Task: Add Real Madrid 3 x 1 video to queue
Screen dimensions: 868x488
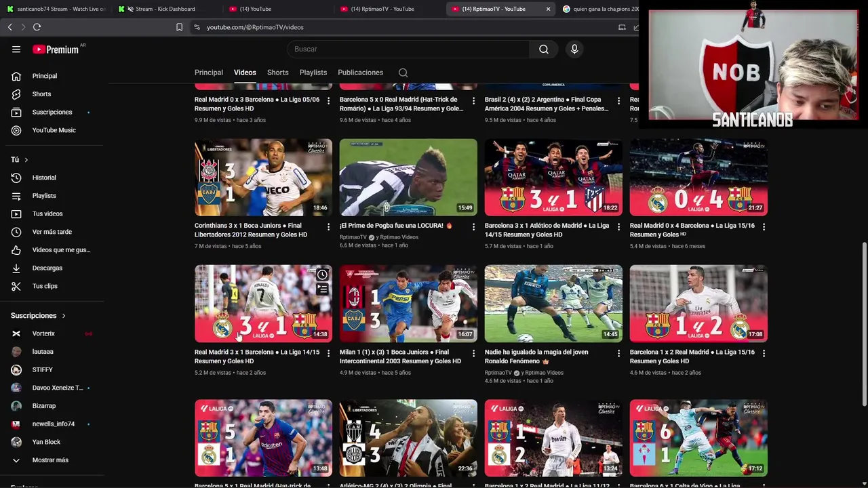Action: coord(322,289)
